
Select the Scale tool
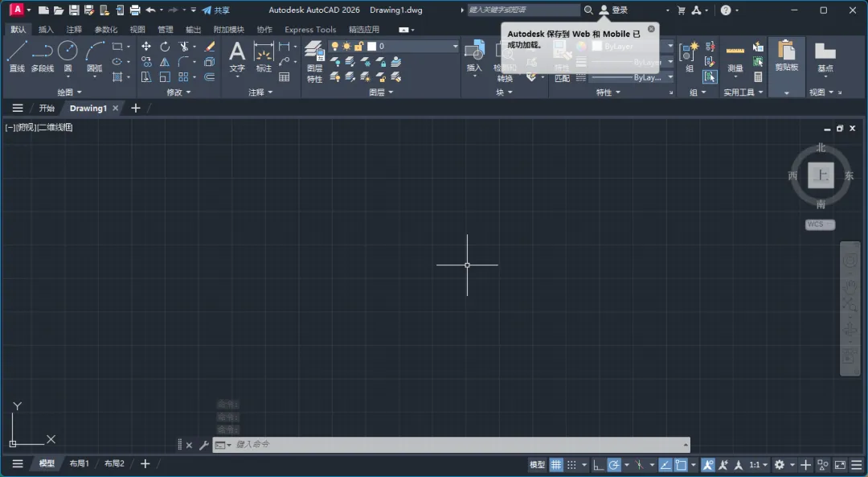pyautogui.click(x=165, y=77)
